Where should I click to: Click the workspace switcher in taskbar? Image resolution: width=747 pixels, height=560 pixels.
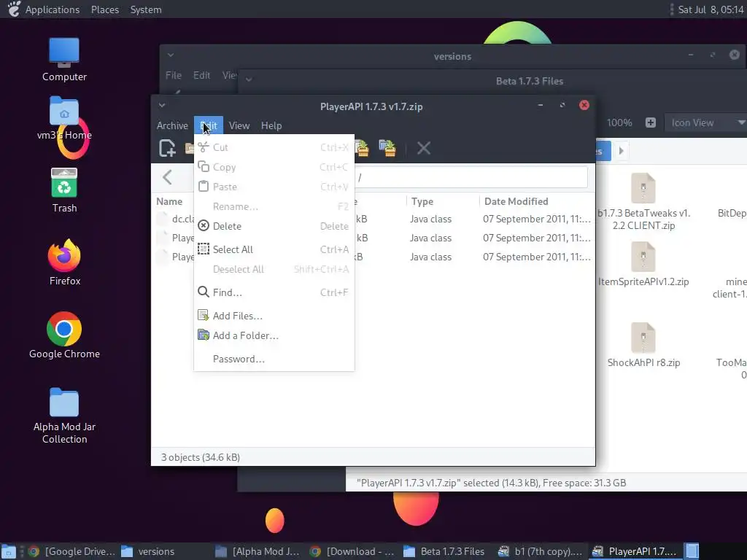[692, 551]
